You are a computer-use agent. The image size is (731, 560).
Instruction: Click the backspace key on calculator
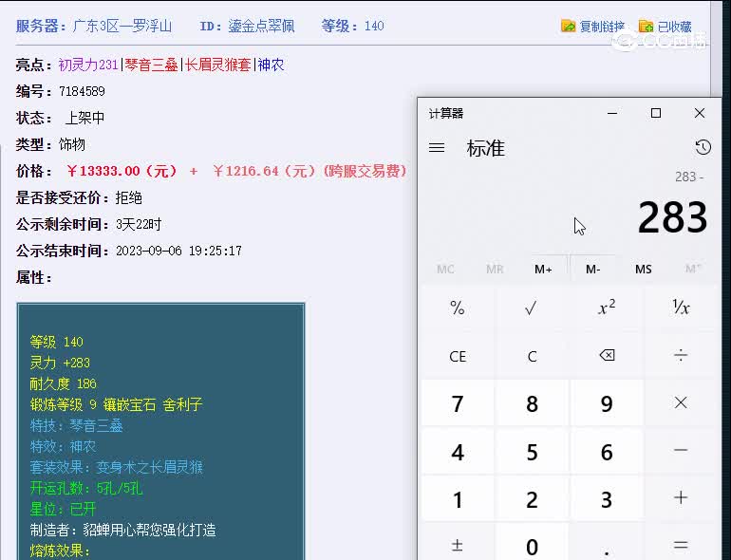[x=607, y=356]
